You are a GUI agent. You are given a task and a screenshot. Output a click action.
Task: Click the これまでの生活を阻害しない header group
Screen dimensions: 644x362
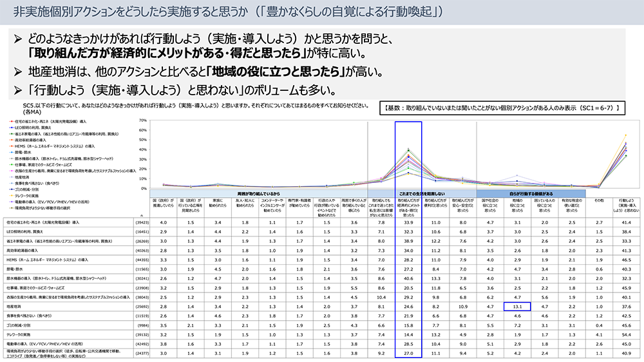(422, 193)
